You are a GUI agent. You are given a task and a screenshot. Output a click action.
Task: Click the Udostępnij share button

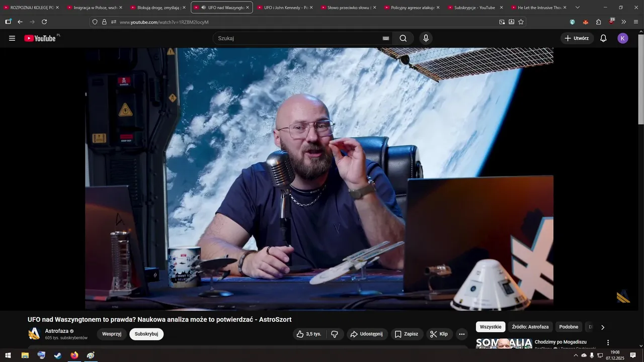(x=367, y=334)
